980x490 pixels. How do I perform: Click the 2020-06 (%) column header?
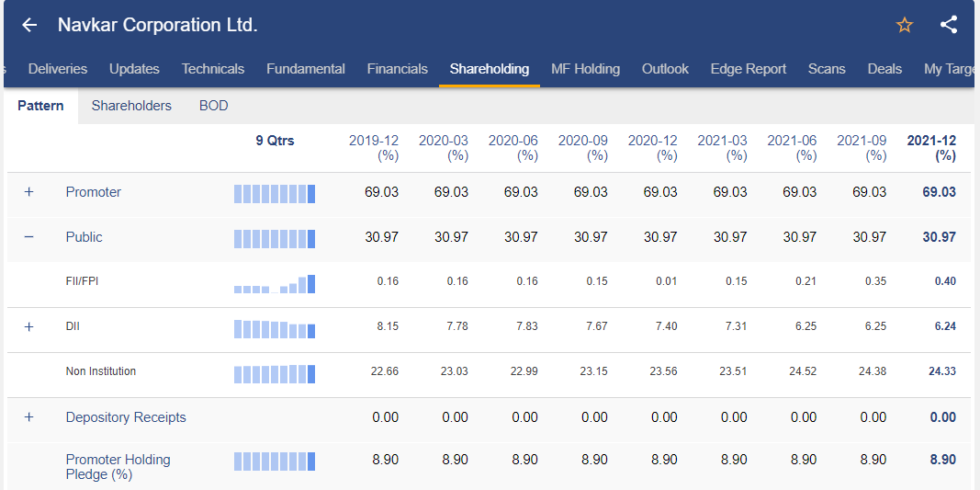[x=513, y=148]
